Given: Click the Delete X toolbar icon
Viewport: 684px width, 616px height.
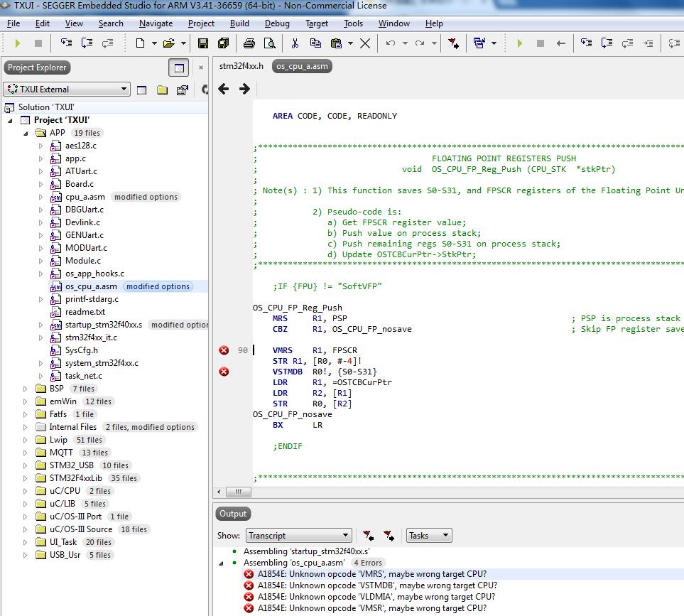Looking at the screenshot, I should click(365, 43).
